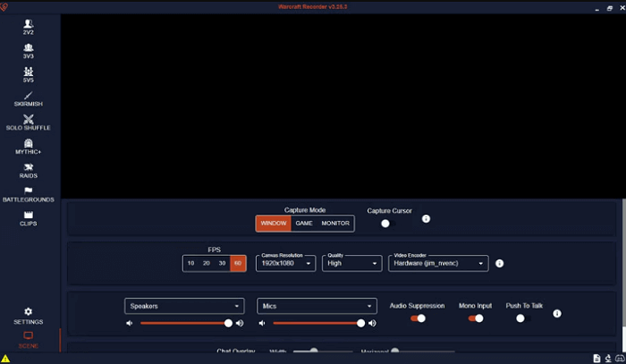Expand the Mics device dropdown

(317, 306)
